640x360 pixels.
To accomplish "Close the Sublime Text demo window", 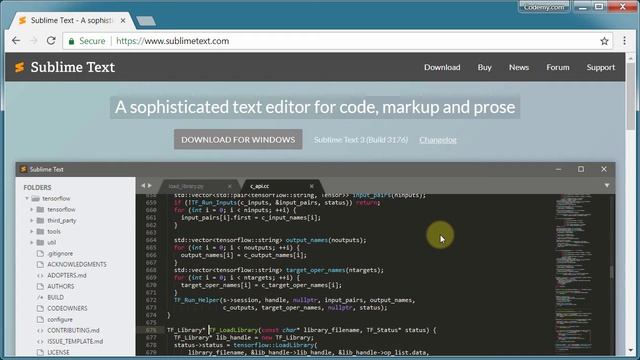I will (x=604, y=169).
